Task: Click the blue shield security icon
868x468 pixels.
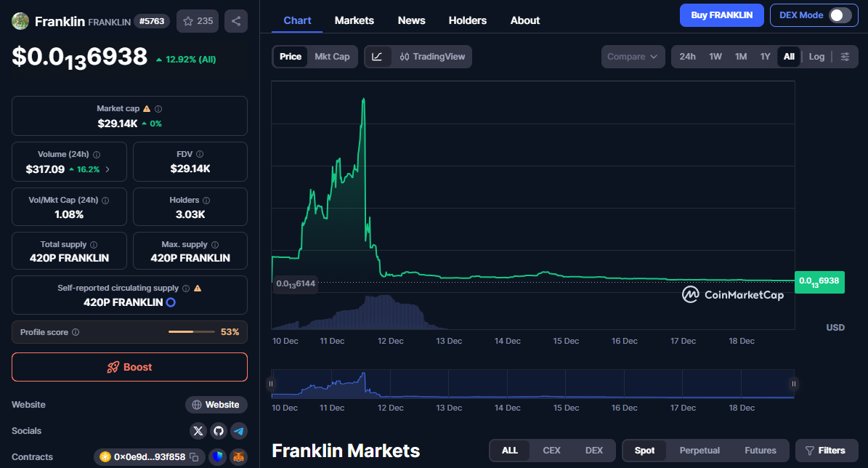Action: [218, 457]
